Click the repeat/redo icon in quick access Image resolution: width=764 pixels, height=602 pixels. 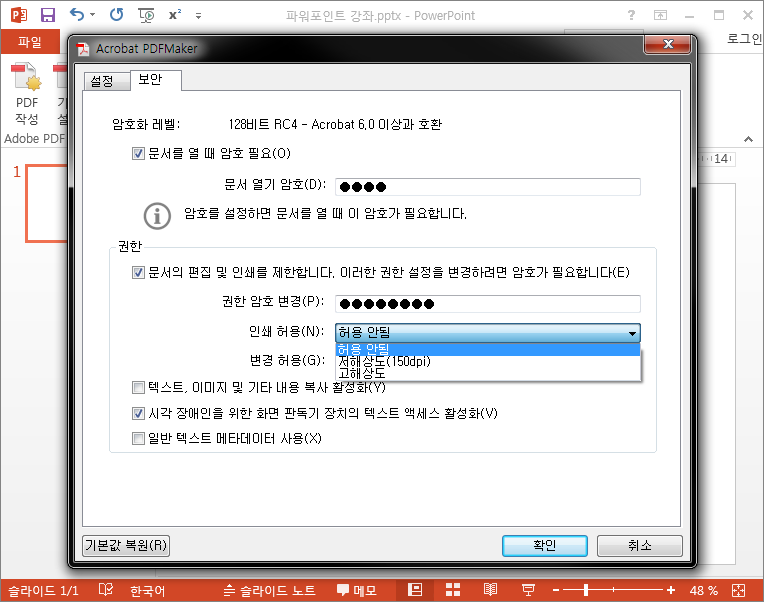pos(116,15)
